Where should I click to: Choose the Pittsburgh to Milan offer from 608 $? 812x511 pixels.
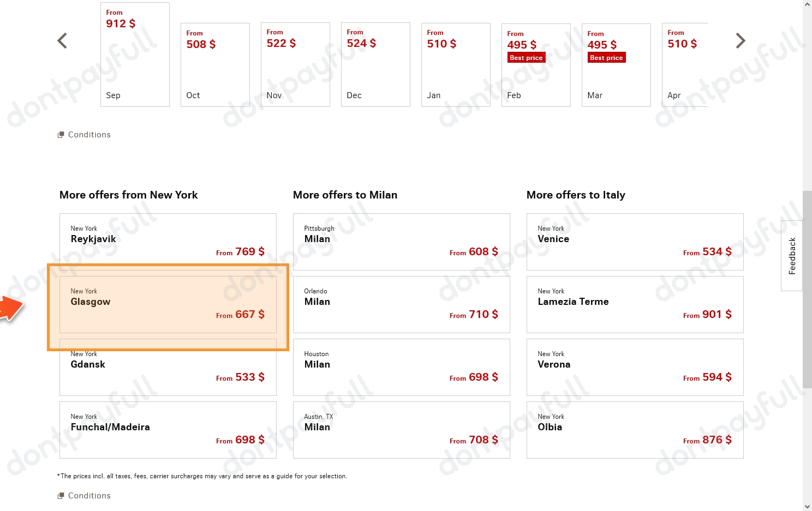401,242
